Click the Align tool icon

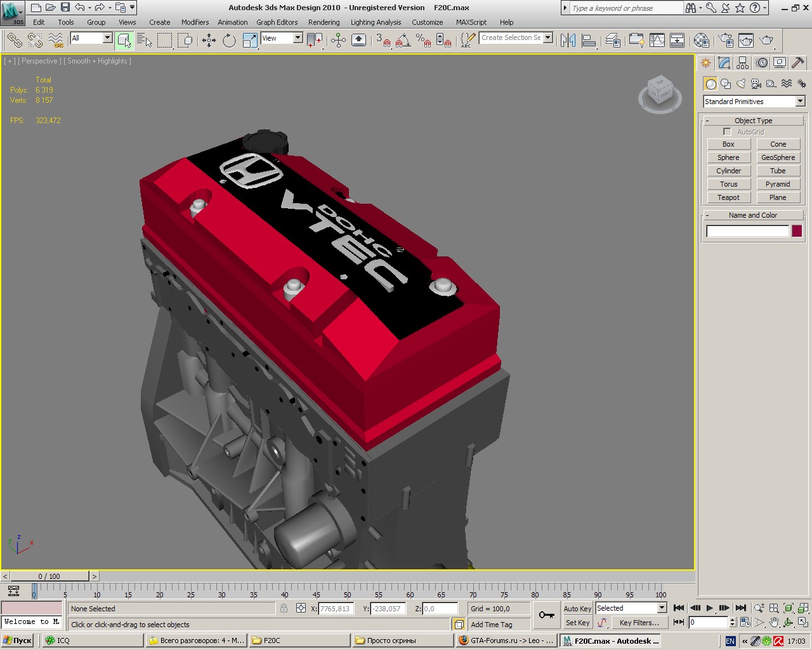589,41
